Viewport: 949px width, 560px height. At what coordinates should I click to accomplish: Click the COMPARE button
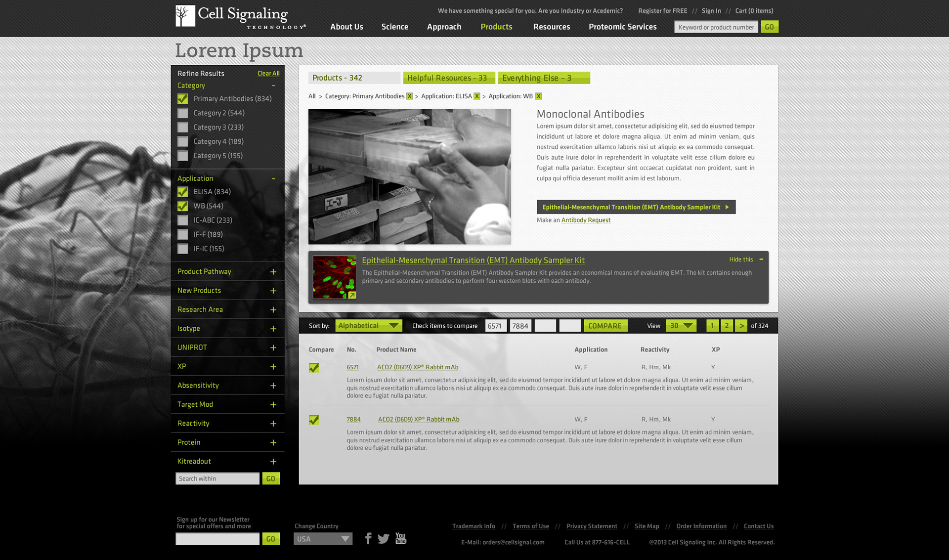click(605, 326)
